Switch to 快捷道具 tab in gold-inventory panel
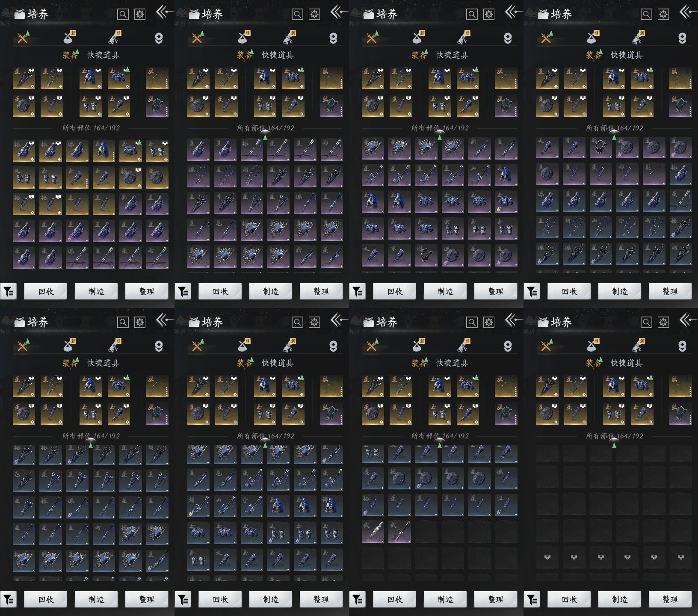This screenshot has height=616, width=698. pos(103,55)
